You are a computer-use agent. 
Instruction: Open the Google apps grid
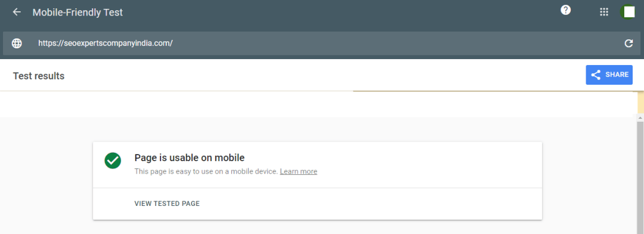click(603, 12)
